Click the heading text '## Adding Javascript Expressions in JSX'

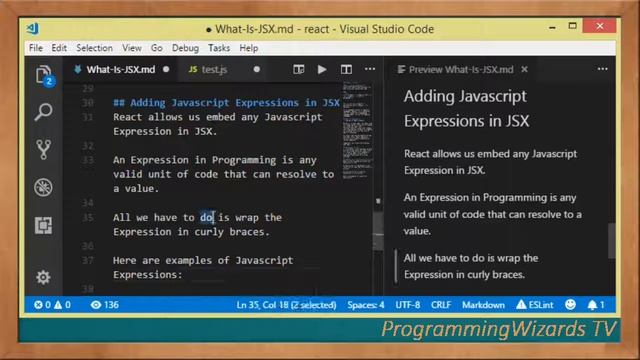pyautogui.click(x=227, y=102)
